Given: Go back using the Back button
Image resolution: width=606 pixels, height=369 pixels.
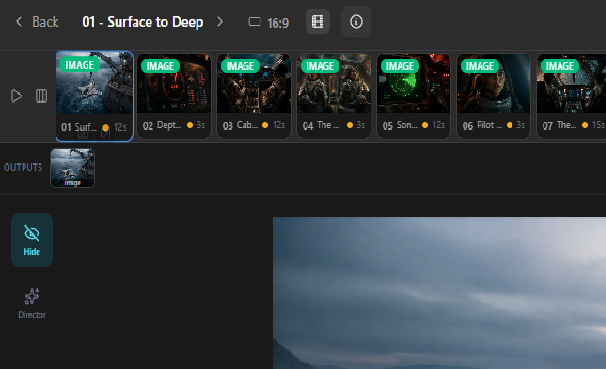Looking at the screenshot, I should [x=37, y=22].
